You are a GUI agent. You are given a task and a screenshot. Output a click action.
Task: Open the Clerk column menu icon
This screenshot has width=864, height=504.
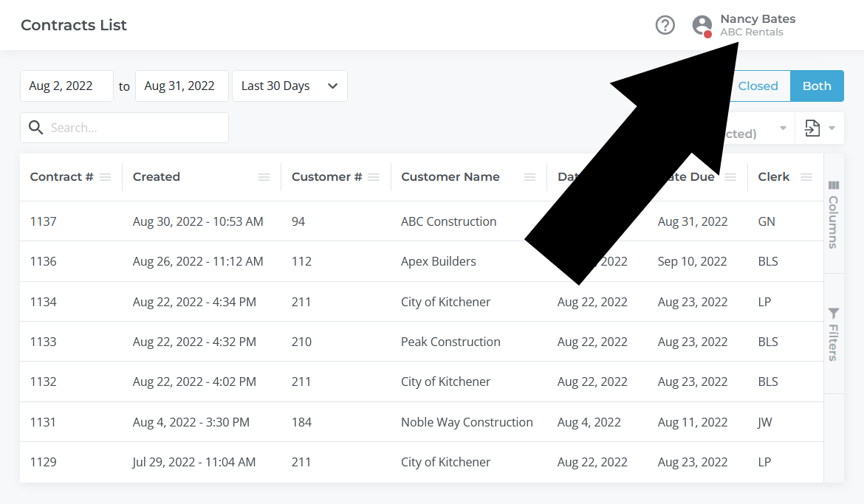[x=806, y=177]
